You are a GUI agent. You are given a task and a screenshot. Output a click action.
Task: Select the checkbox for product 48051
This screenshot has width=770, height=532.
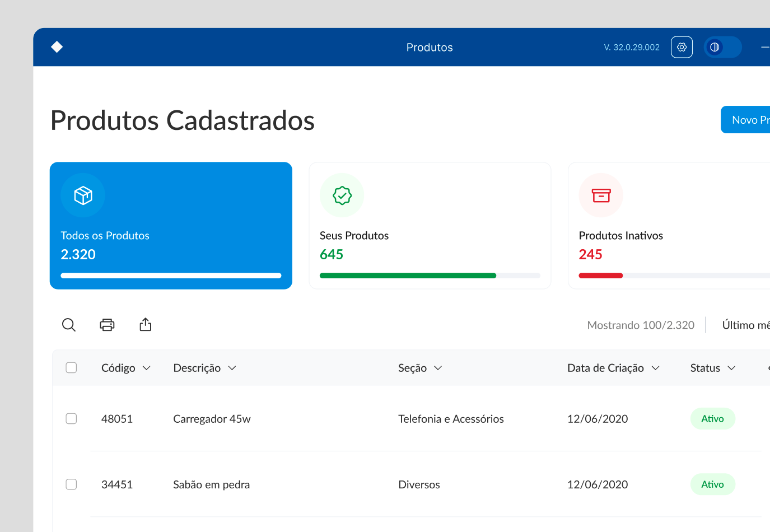click(71, 419)
